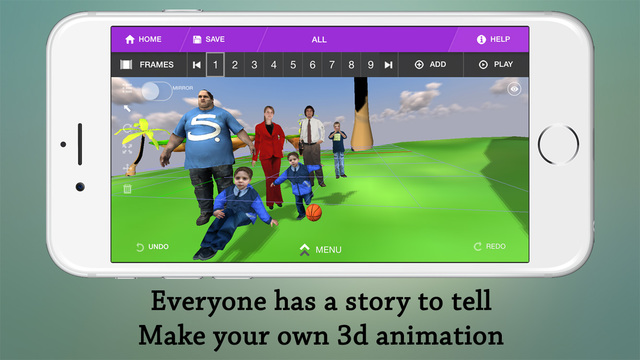Skip to the last frame
640x360 pixels.
point(389,65)
